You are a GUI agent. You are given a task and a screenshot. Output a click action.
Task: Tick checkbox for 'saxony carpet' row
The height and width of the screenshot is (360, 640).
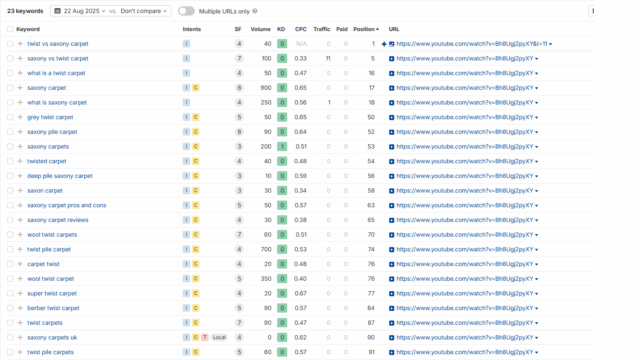pos(10,88)
